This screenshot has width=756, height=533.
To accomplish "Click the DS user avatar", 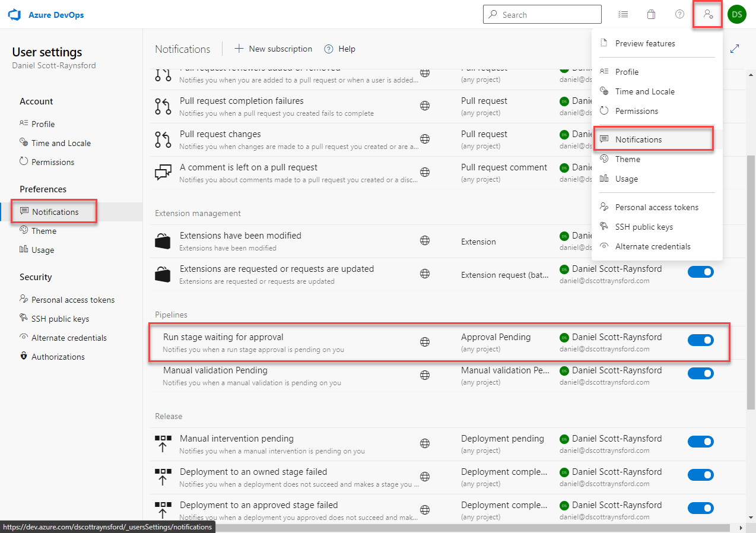I will coord(737,15).
